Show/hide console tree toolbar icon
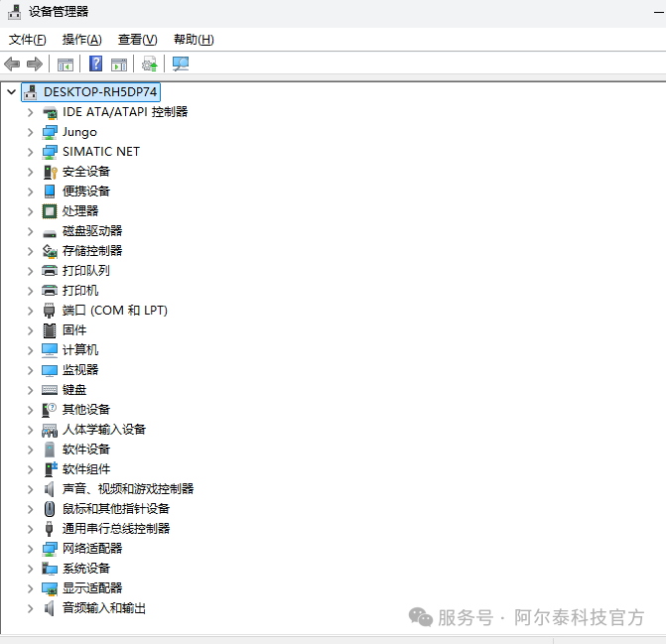Image resolution: width=666 pixels, height=644 pixels. 66,64
